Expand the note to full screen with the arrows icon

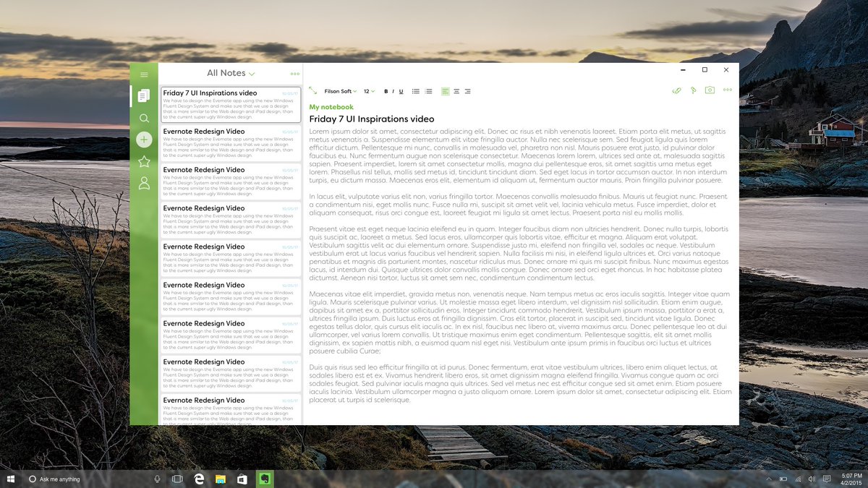pos(312,91)
